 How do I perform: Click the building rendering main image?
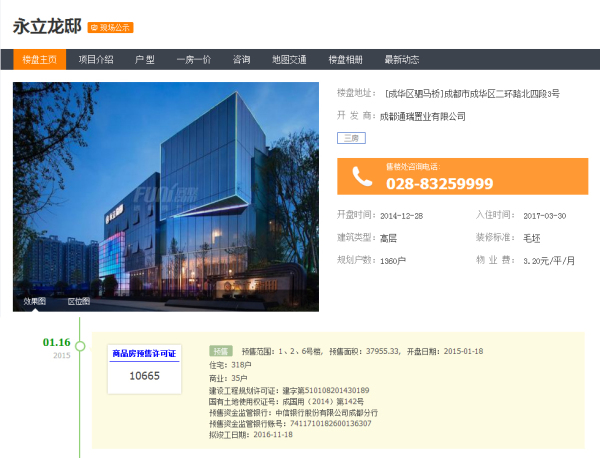(x=166, y=190)
